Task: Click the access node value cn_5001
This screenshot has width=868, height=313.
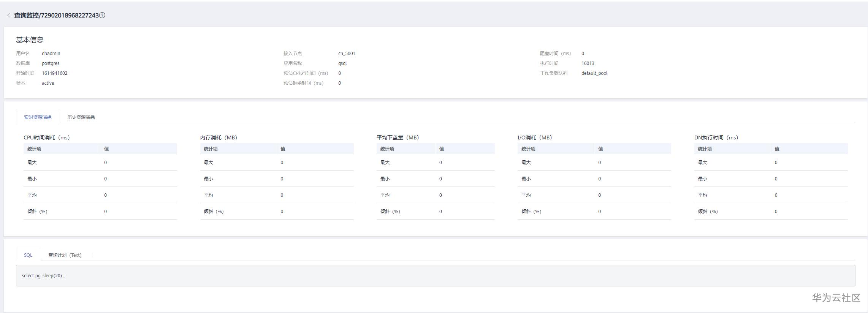Action: click(x=347, y=54)
